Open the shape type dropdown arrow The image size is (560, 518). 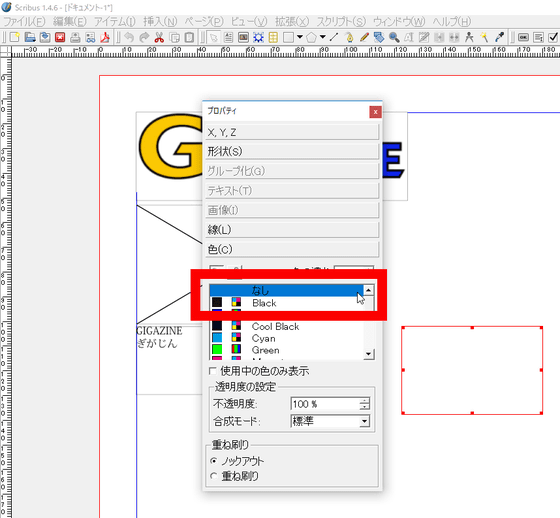pyautogui.click(x=300, y=37)
